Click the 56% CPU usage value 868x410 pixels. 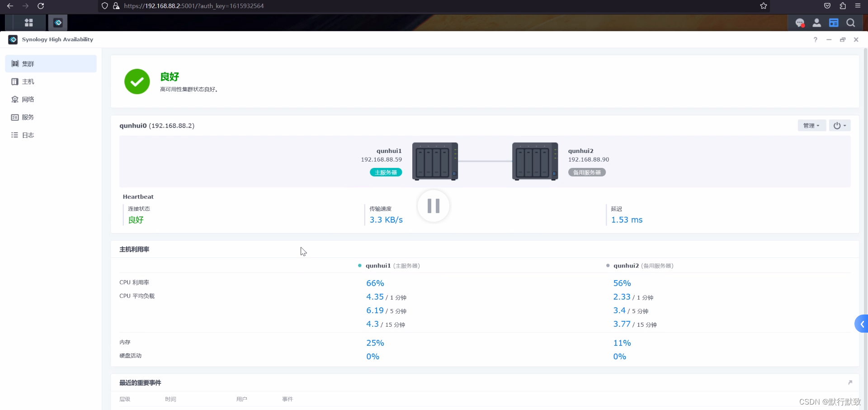coord(622,283)
